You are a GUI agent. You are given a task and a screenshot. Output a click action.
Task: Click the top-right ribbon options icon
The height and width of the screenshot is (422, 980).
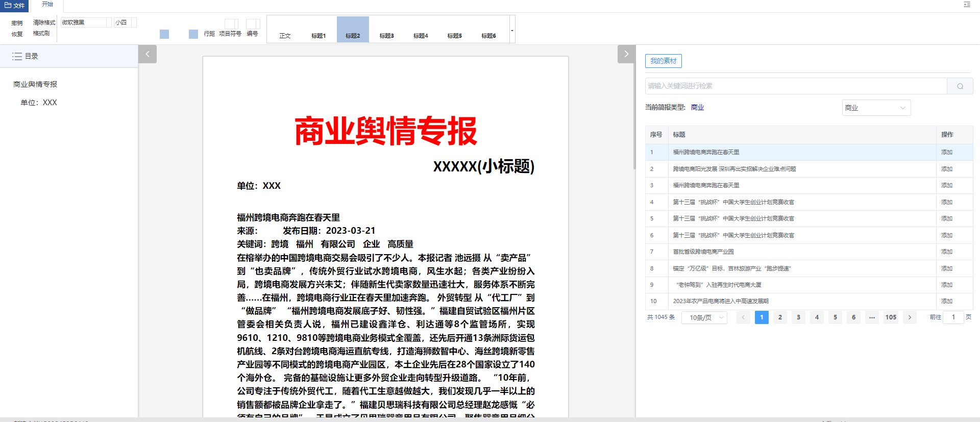[967, 5]
